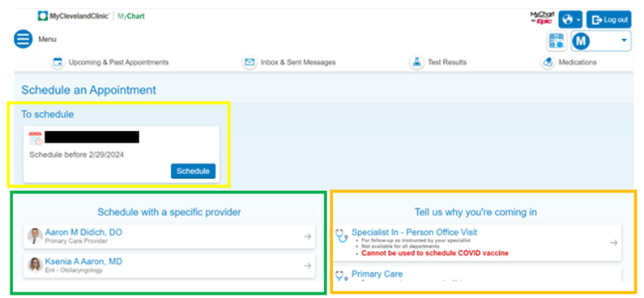The width and height of the screenshot is (644, 298).
Task: Click the arrow for Specialist In-Person Office Visit
Action: (613, 243)
